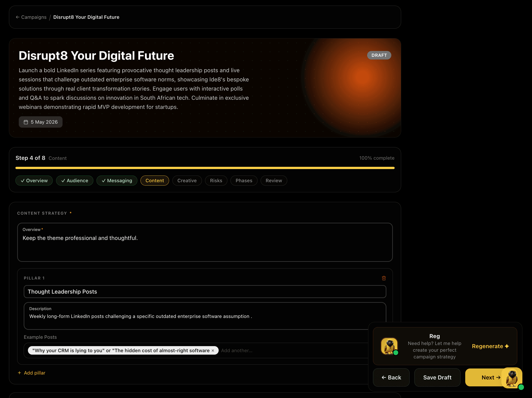Switch to the Creative step tab
Image resolution: width=532 pixels, height=398 pixels.
pyautogui.click(x=187, y=181)
